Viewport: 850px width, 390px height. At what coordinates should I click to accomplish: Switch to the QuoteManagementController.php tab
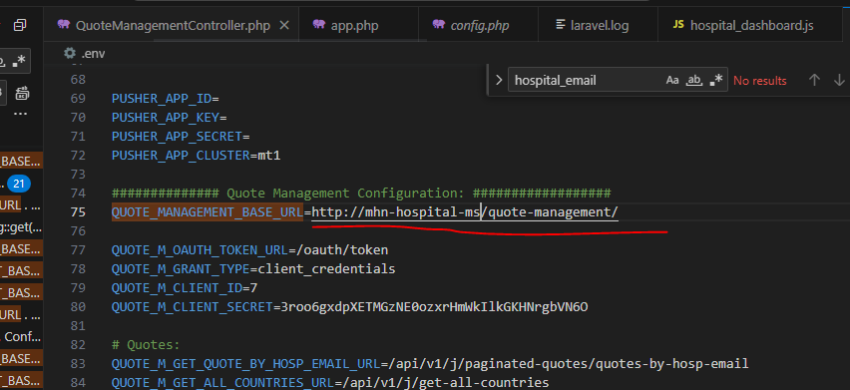pos(173,25)
